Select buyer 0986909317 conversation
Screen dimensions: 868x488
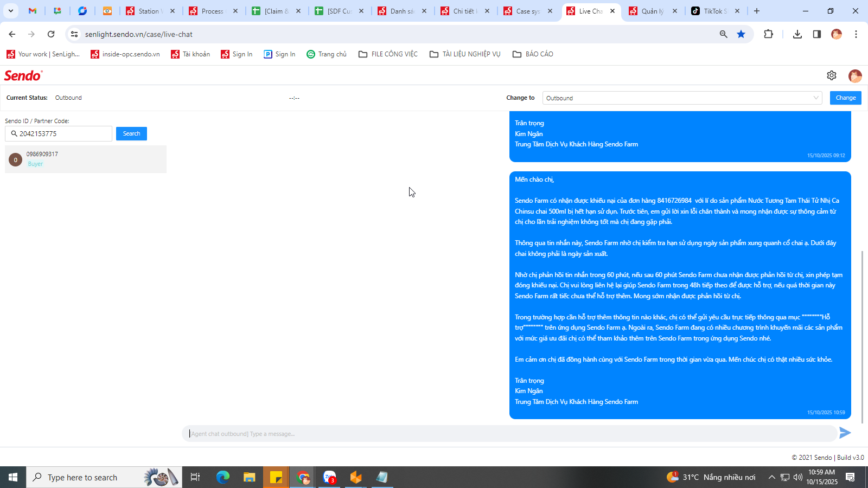pos(86,159)
